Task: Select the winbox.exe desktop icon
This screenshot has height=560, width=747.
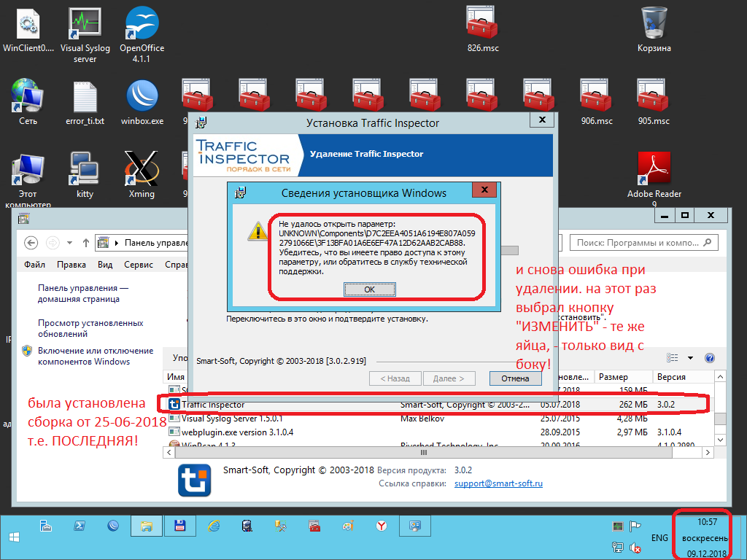Action: 142,102
